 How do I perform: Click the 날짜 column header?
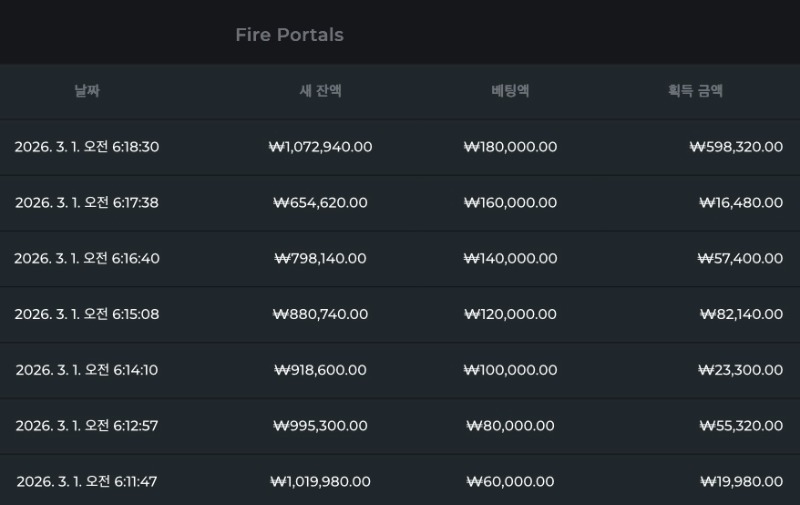point(87,91)
